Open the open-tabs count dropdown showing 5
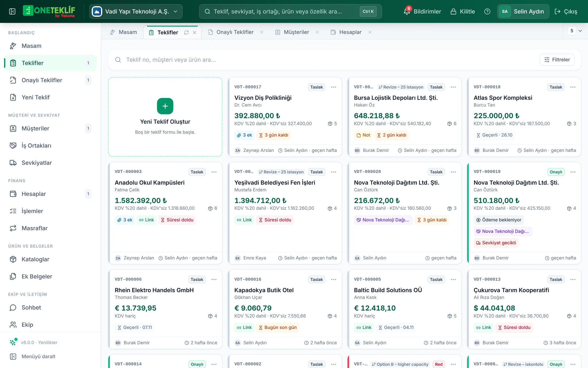The image size is (588, 368). click(575, 31)
